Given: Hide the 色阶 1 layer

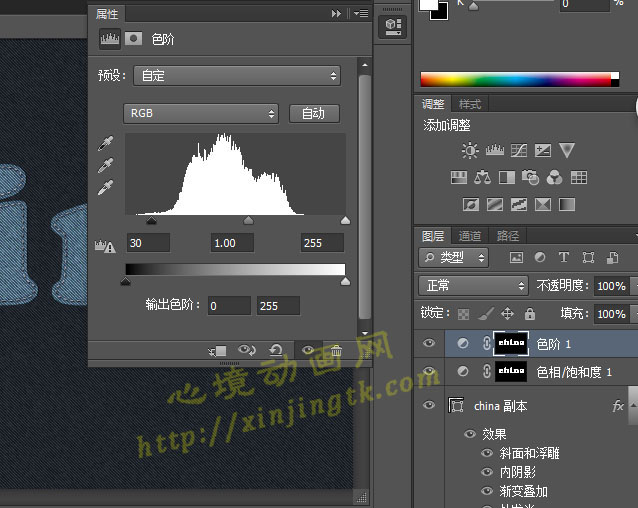Looking at the screenshot, I should tap(429, 344).
